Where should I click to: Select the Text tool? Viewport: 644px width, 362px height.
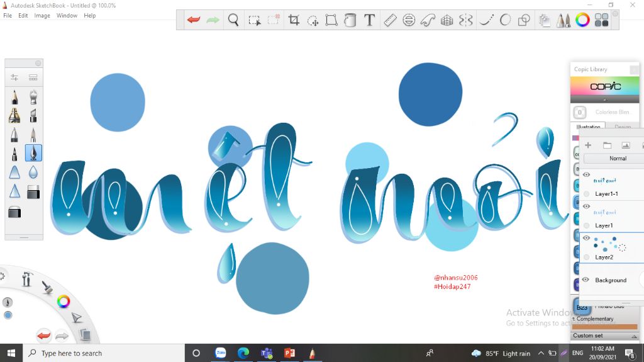[x=369, y=20]
